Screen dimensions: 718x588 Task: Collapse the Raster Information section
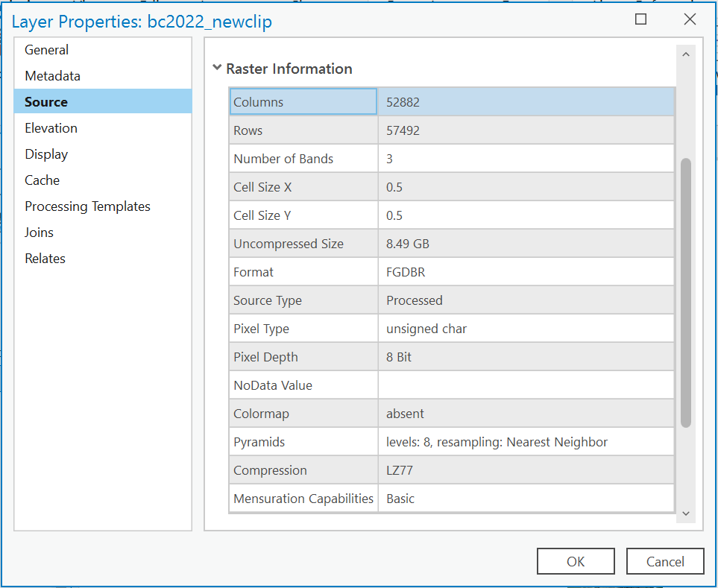point(217,69)
